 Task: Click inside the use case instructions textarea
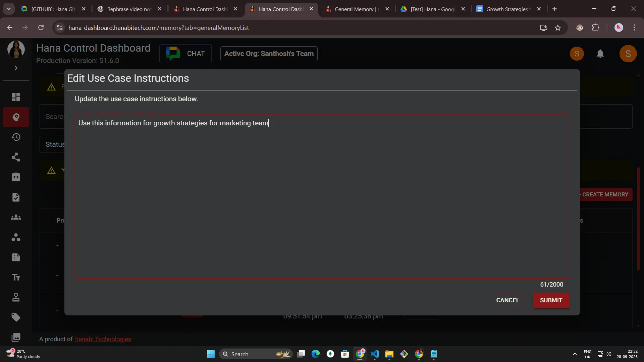pos(322,198)
